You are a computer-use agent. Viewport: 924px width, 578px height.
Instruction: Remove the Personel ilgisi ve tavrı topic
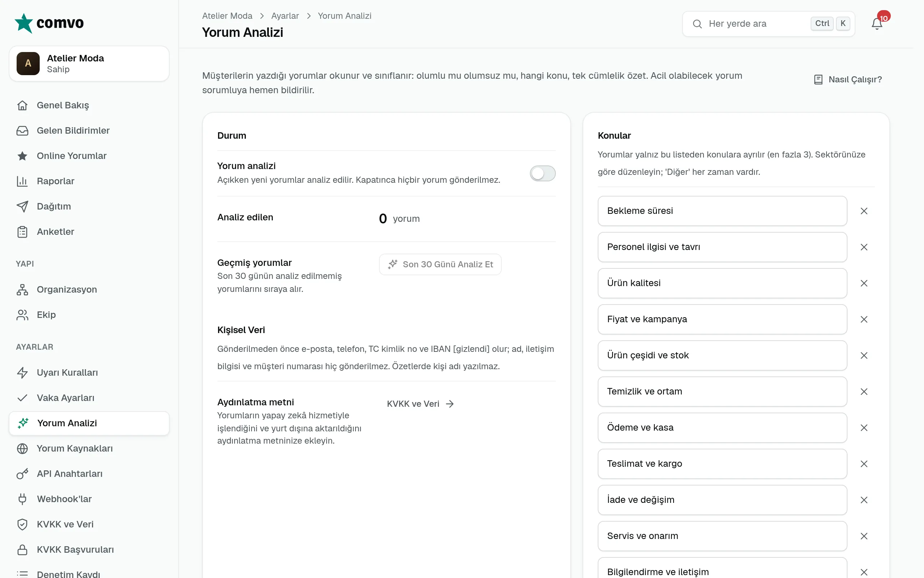tap(864, 247)
